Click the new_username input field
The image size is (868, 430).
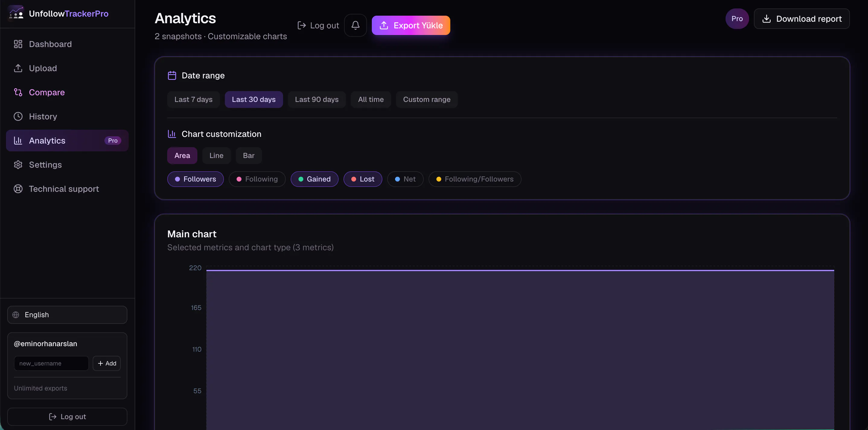(x=51, y=363)
